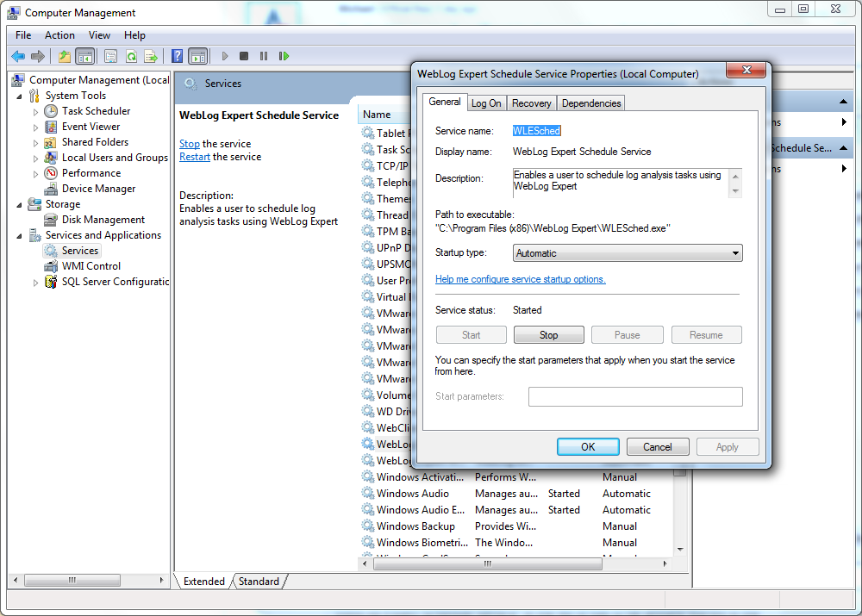
Task: Click Cancel in the properties dialog
Action: pos(658,447)
